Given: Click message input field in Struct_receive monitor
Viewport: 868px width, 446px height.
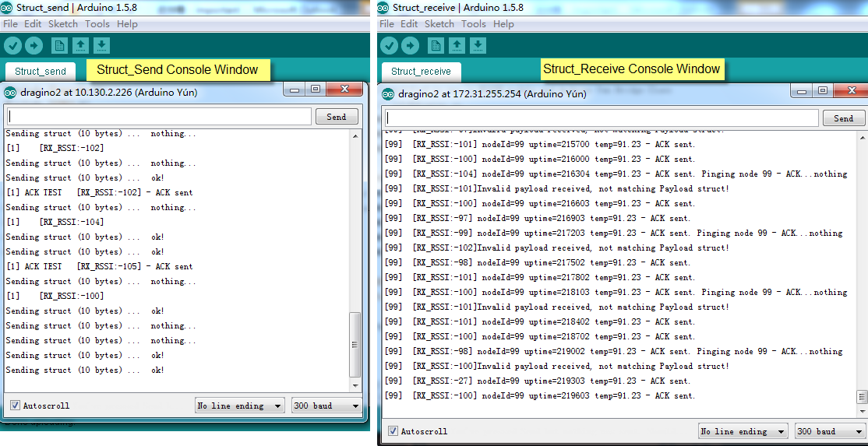Looking at the screenshot, I should 602,118.
